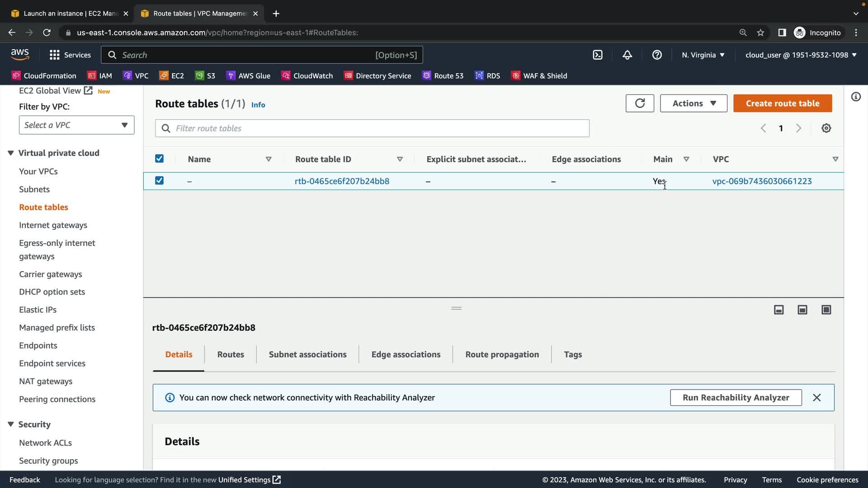
Task: Open AWS CloudShell terminal icon
Action: (x=598, y=55)
